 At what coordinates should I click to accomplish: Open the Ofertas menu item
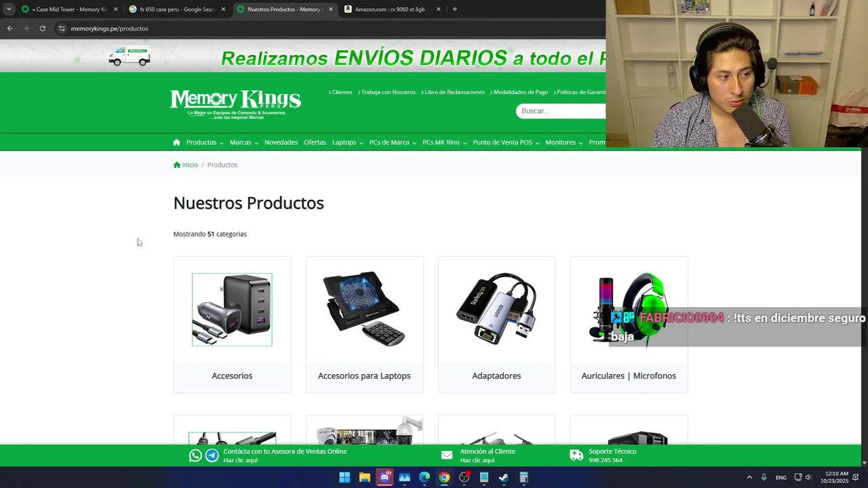pos(315,142)
